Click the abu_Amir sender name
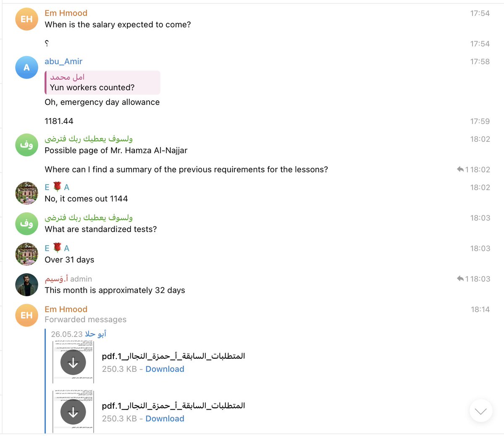Viewport: 504px width, 436px height. click(x=63, y=61)
